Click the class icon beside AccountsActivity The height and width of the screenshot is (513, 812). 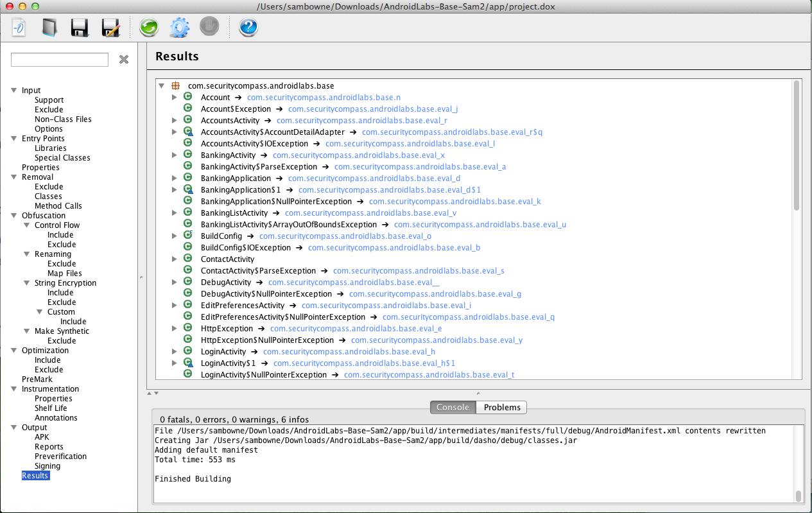188,120
